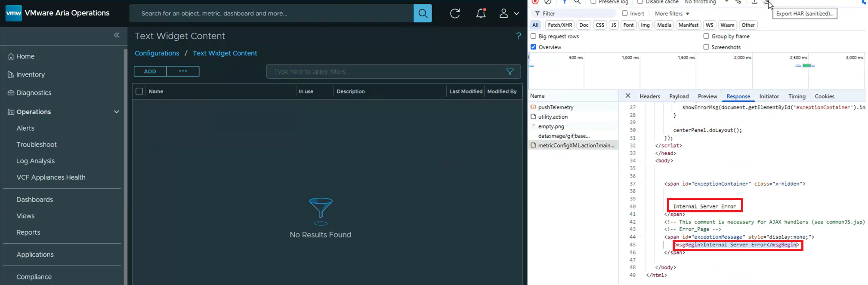The width and height of the screenshot is (868, 285).
Task: Enable Big request rows checkbox
Action: (x=534, y=37)
